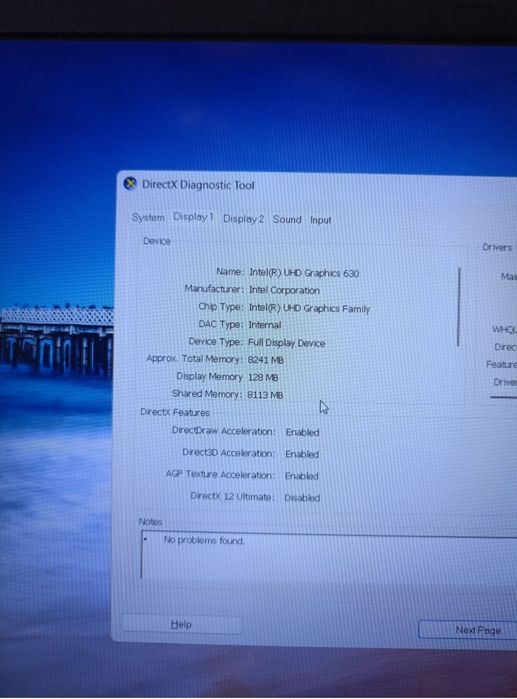Click the AGP Texture Acceleration 'Enabled' value
The width and height of the screenshot is (517, 699).
coord(302,476)
